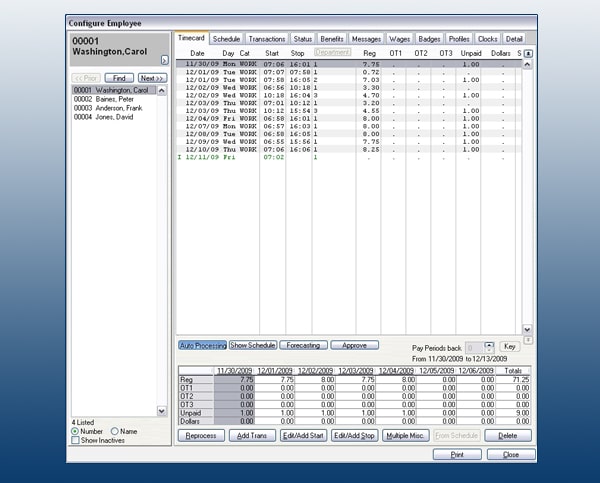Click employee list scroll down arrow
This screenshot has width=600, height=483.
pyautogui.click(x=162, y=411)
